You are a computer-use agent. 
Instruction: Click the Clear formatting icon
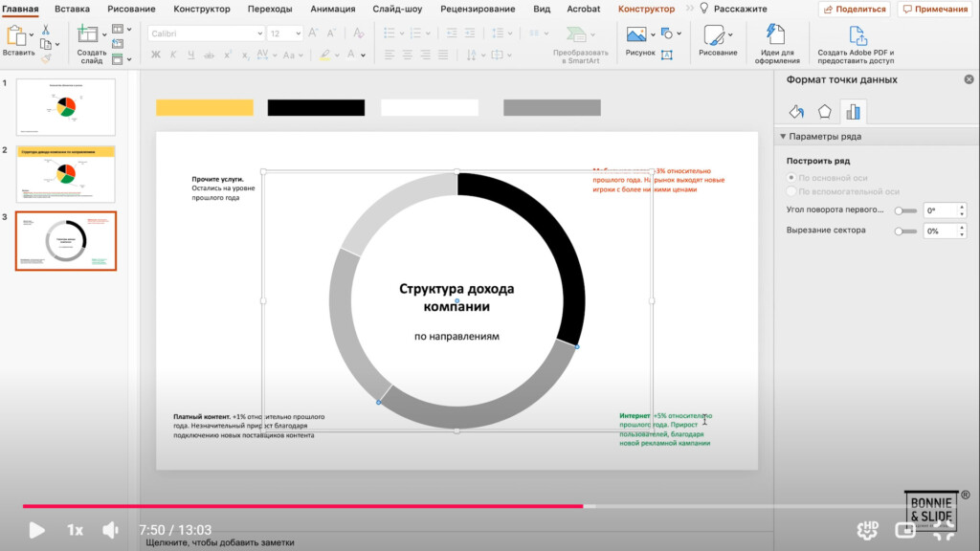(358, 33)
